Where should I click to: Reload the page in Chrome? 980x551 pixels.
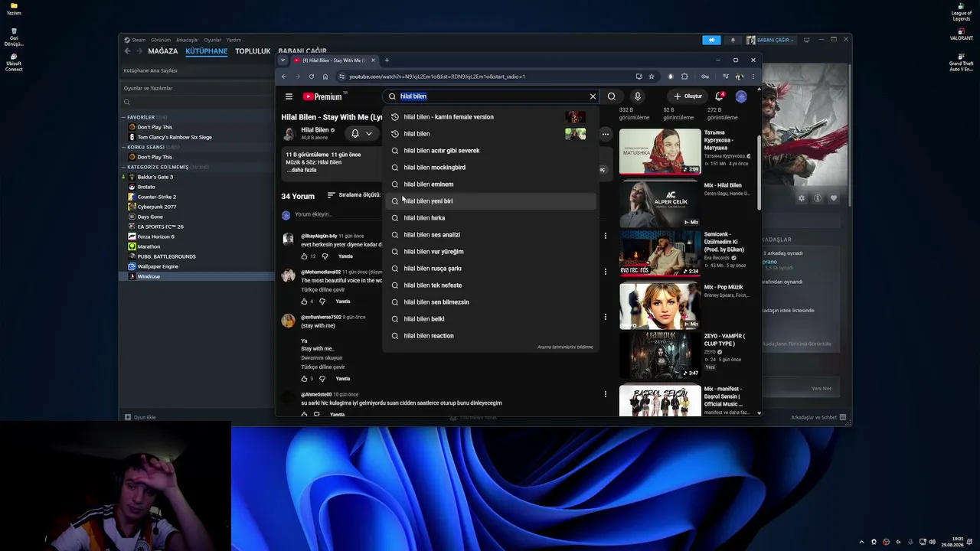(311, 77)
